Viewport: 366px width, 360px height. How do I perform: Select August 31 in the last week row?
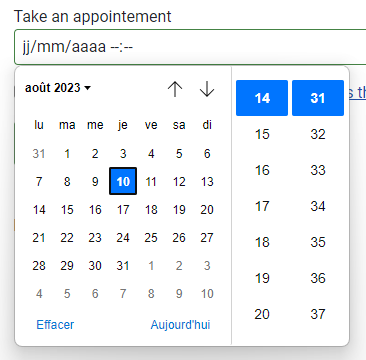coord(123,266)
